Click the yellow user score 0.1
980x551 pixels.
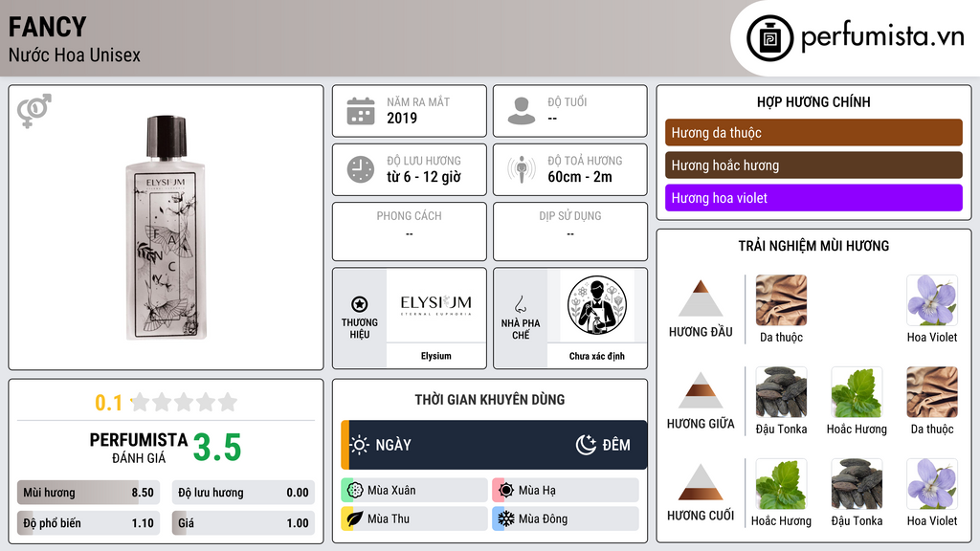(x=109, y=403)
